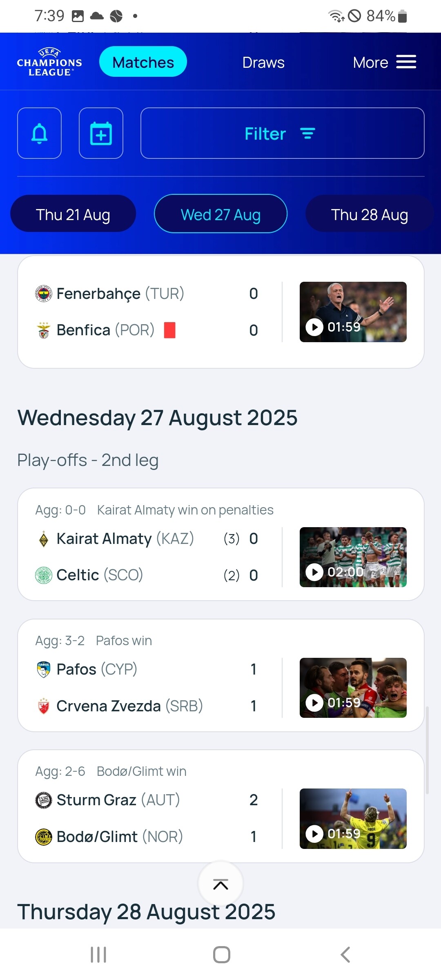Select the Thu 21 Aug date
Screen dimensions: 441x980
[73, 214]
